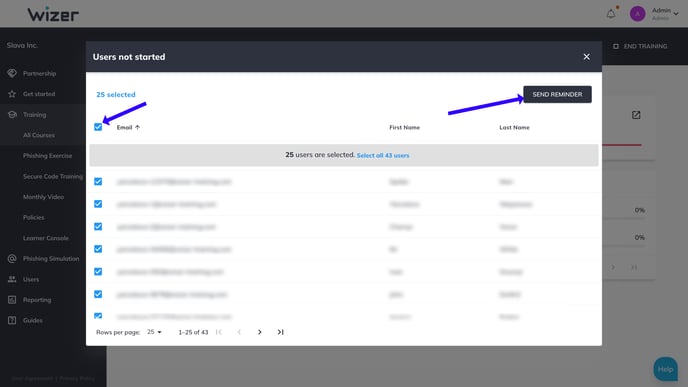
Task: Click the End Training square icon
Action: (616, 46)
